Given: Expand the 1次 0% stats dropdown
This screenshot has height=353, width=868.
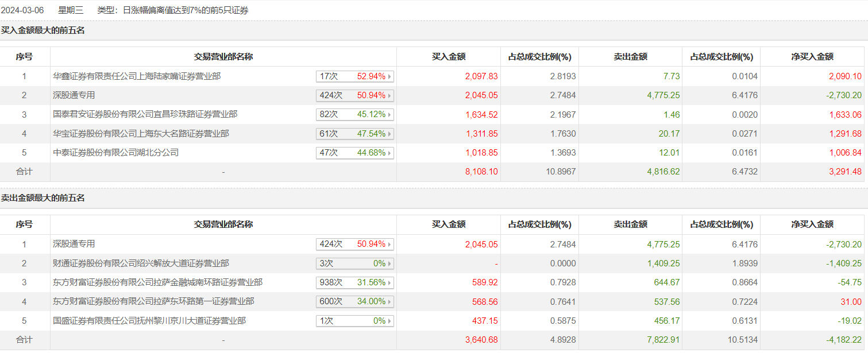Looking at the screenshot, I should 354,321.
